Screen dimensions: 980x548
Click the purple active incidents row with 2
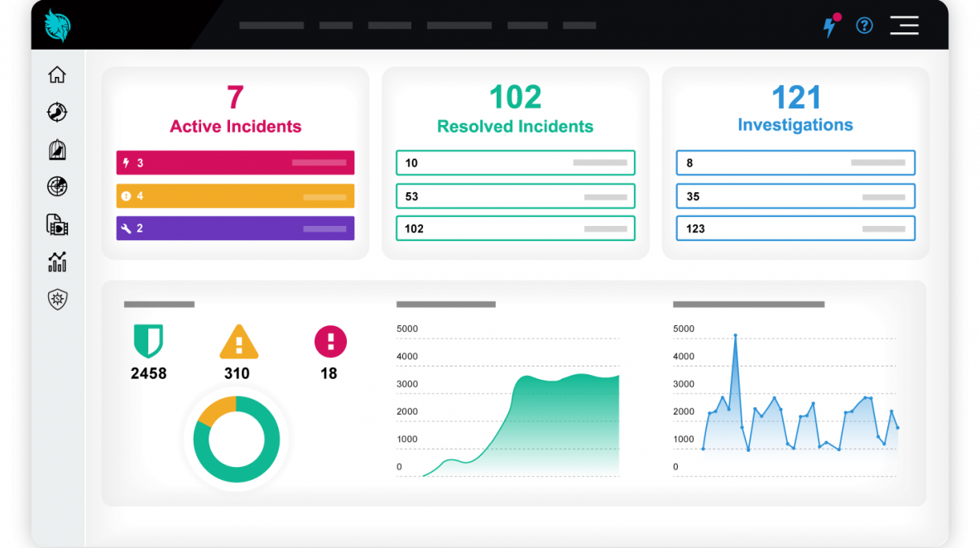(x=235, y=228)
